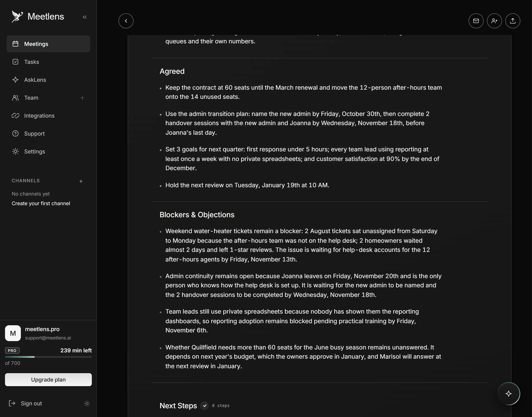Click the meetlens.pro account name

tap(42, 329)
